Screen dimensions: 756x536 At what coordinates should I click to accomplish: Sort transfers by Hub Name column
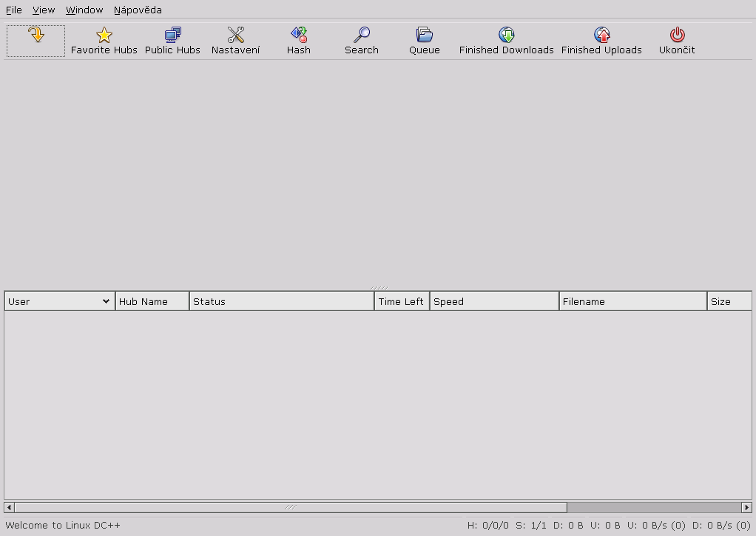pyautogui.click(x=152, y=301)
